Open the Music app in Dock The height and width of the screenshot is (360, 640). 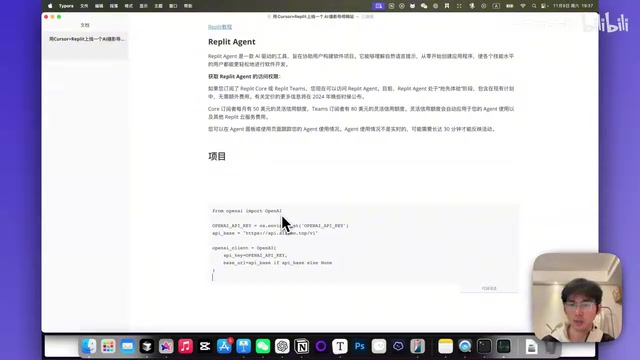pyautogui.click(x=185, y=347)
